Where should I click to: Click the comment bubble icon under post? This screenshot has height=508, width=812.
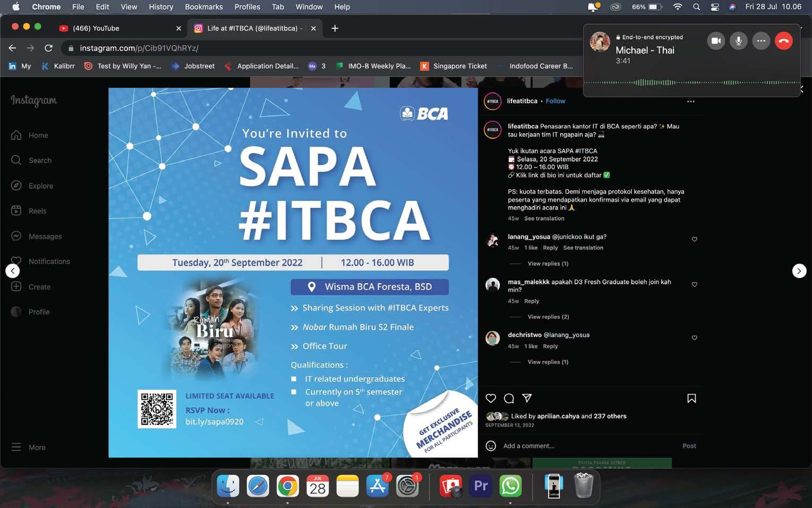pos(509,399)
